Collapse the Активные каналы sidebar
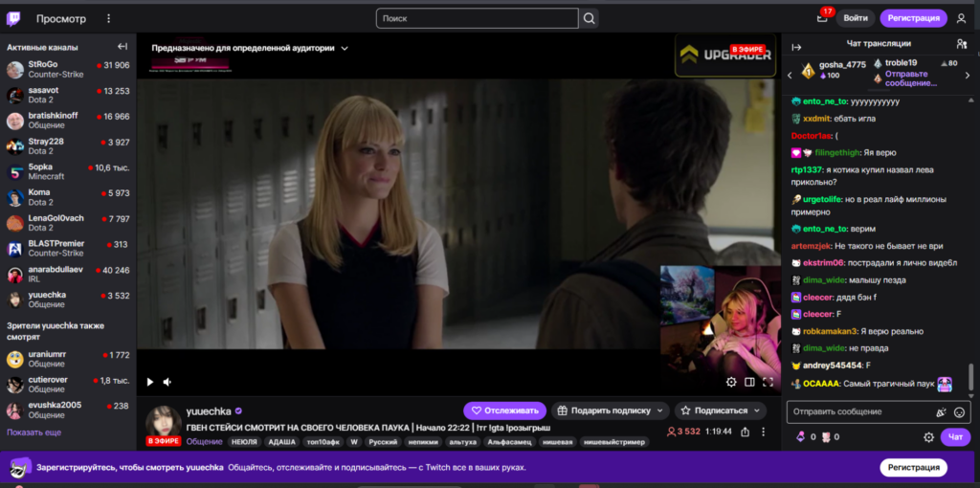Image resolution: width=980 pixels, height=488 pixels. [x=122, y=47]
